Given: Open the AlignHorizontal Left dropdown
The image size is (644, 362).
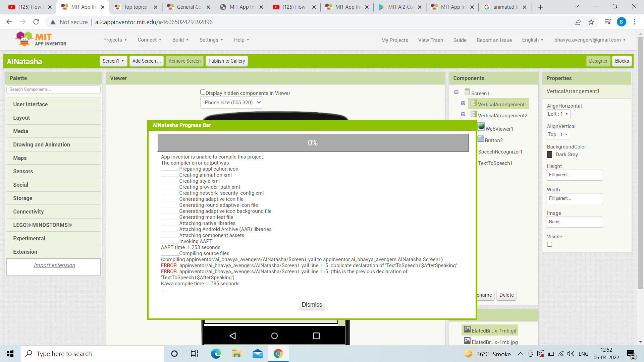Looking at the screenshot, I should pos(558,114).
